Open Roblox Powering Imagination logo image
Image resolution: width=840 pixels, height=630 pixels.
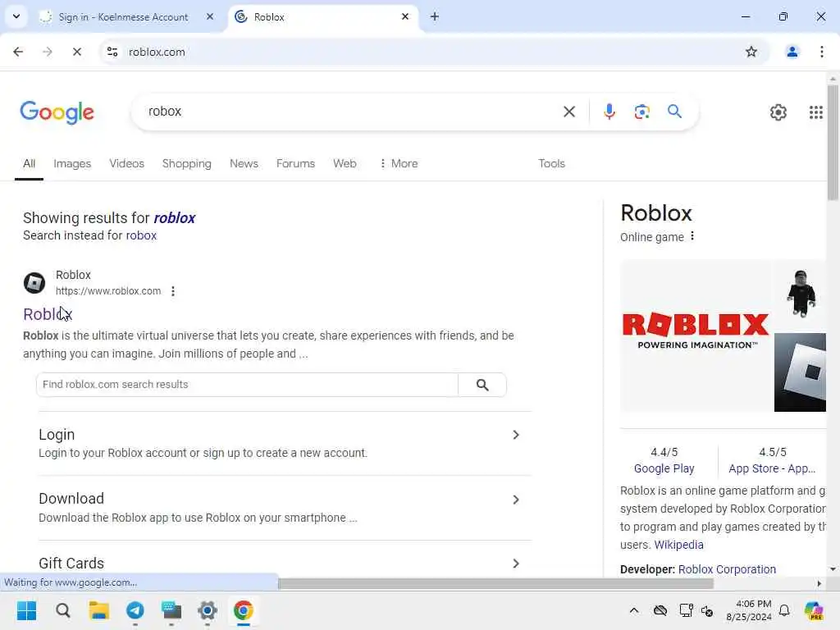click(x=696, y=336)
